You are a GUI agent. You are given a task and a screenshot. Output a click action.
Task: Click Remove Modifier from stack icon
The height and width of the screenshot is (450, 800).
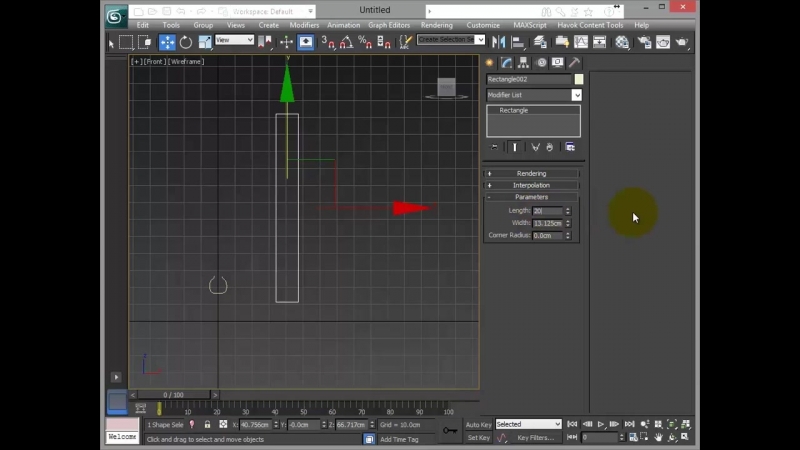[x=549, y=147]
